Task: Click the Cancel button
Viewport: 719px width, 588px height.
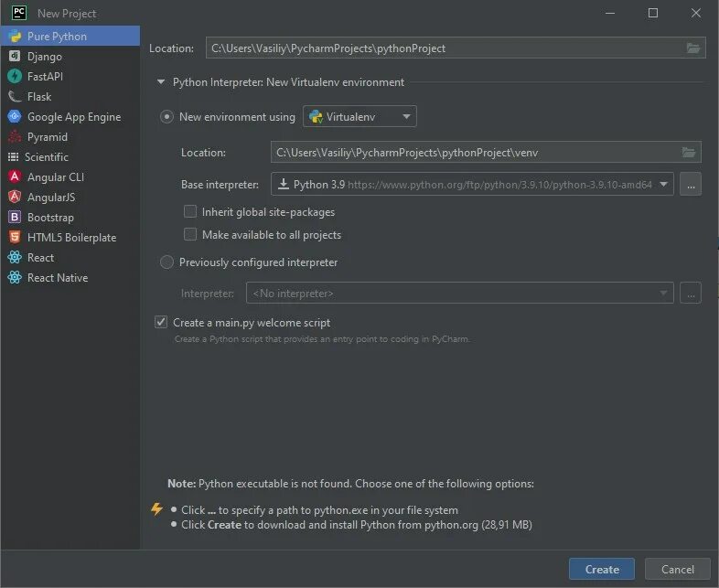Action: click(x=677, y=569)
